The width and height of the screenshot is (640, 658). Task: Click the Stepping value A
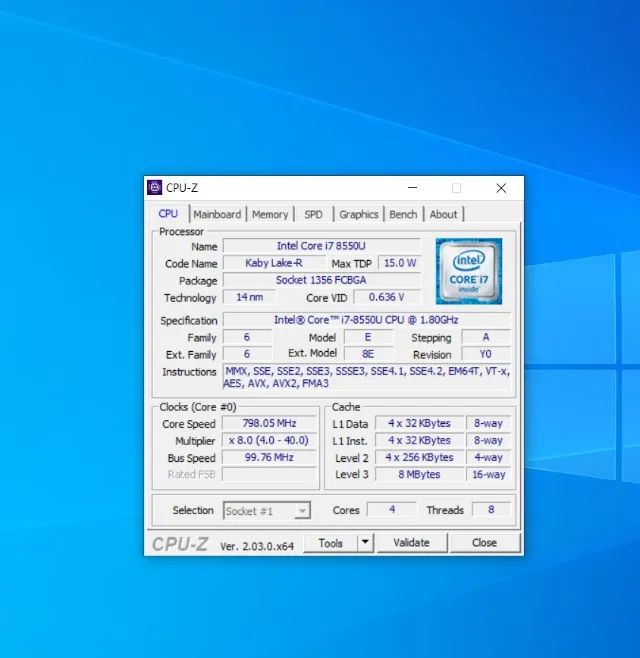click(486, 337)
